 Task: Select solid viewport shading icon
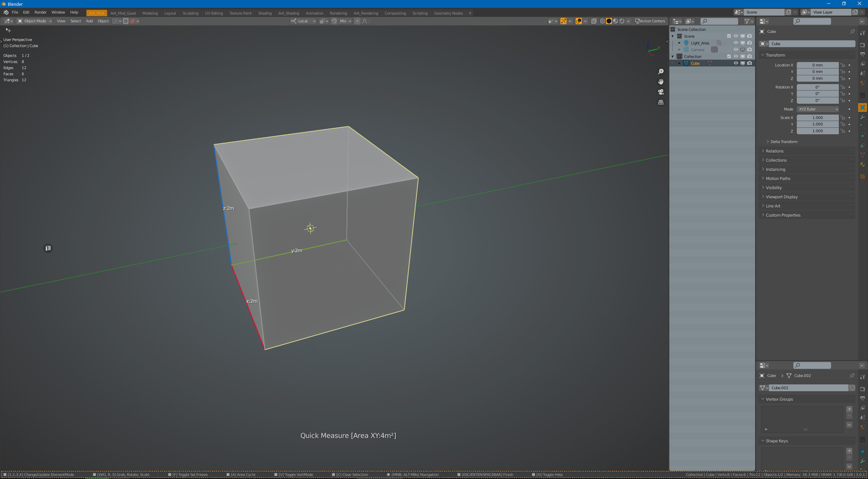[x=609, y=21]
